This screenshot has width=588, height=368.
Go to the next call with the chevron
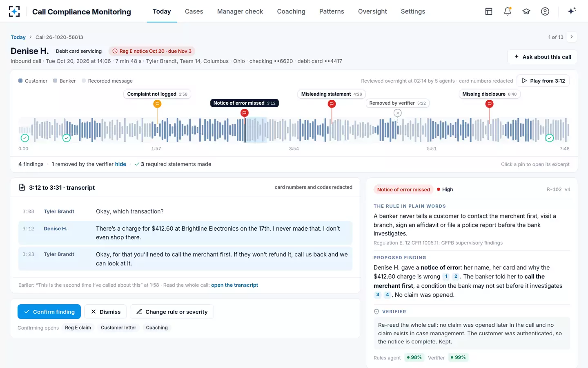(572, 37)
